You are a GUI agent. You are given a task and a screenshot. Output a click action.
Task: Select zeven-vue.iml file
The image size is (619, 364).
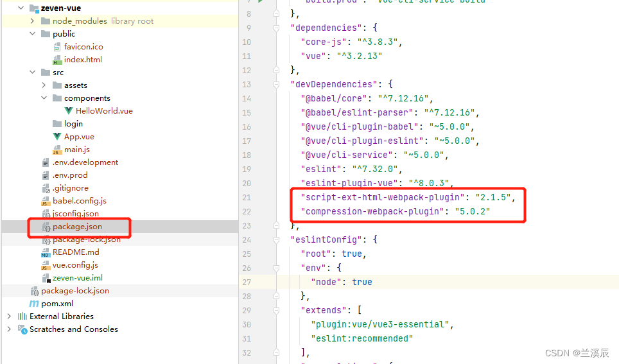pyautogui.click(x=77, y=278)
